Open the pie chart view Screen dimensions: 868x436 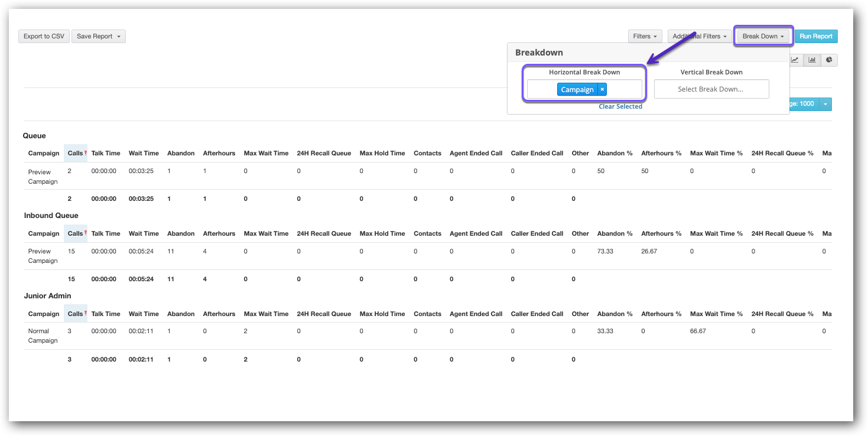point(828,60)
